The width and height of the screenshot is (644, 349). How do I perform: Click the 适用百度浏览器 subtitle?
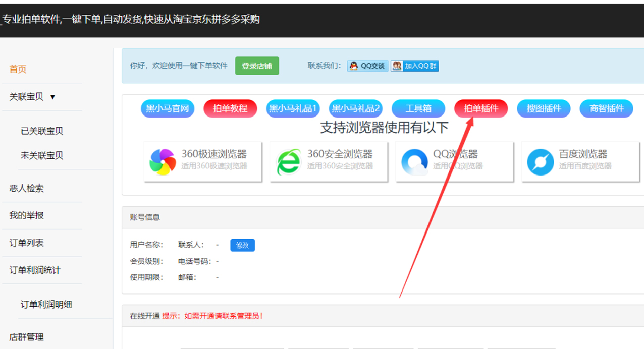coord(585,166)
